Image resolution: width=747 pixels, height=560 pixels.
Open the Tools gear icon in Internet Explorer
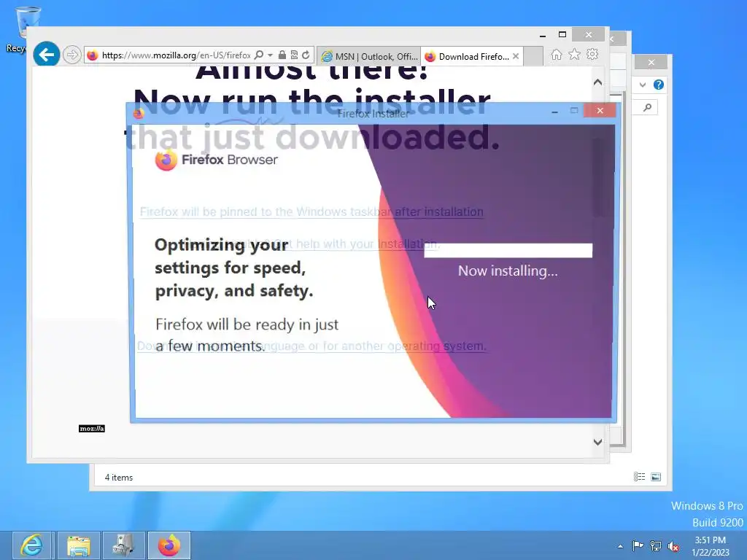click(592, 54)
